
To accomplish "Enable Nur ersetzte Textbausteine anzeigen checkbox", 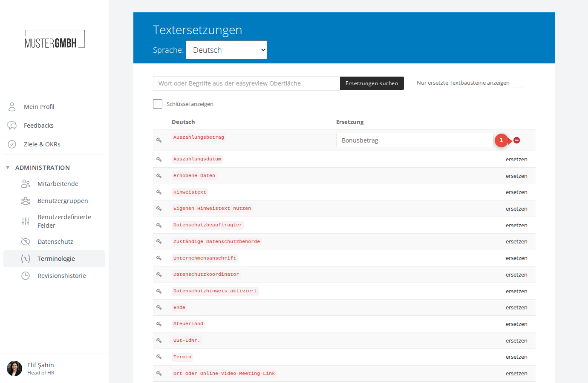I will [x=519, y=83].
